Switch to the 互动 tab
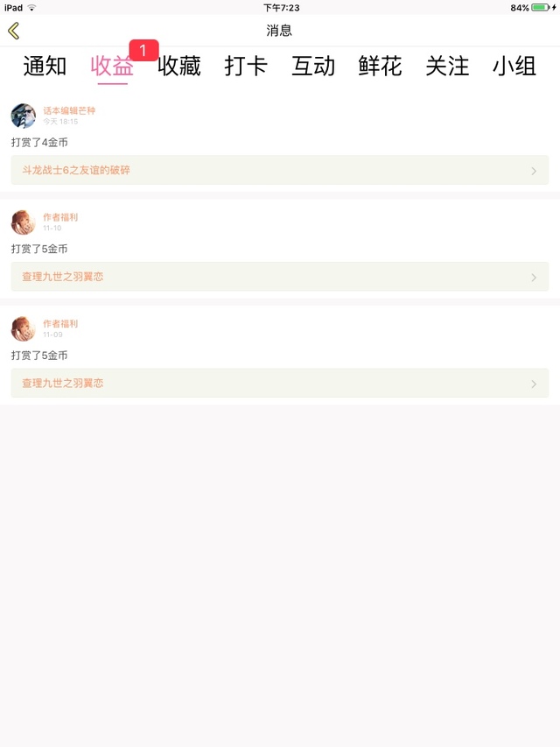 tap(313, 66)
